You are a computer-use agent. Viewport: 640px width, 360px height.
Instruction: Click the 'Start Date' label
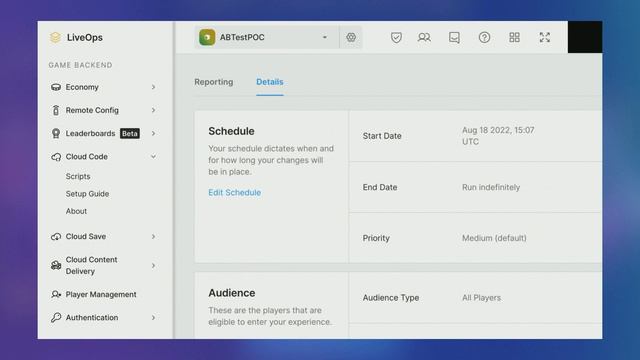coord(382,136)
